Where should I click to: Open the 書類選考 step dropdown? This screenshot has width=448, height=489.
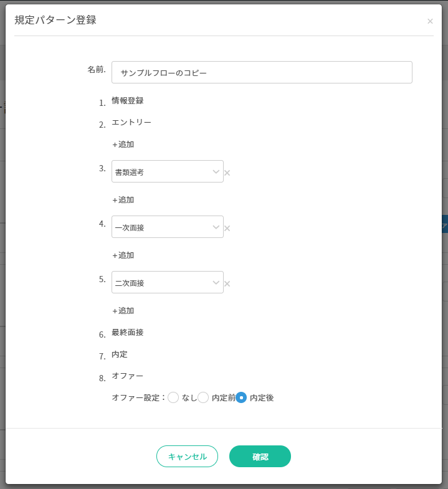[168, 171]
